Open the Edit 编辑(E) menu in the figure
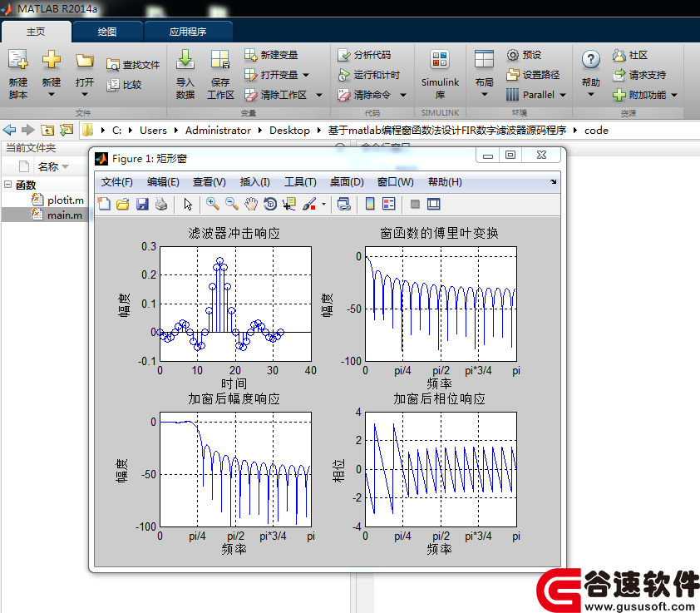 163,182
